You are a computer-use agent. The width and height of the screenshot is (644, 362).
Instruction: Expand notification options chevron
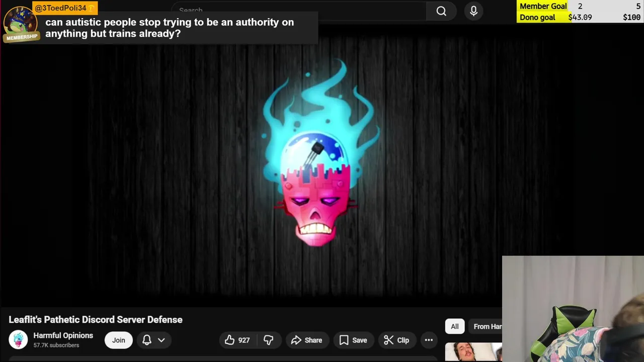pos(162,340)
